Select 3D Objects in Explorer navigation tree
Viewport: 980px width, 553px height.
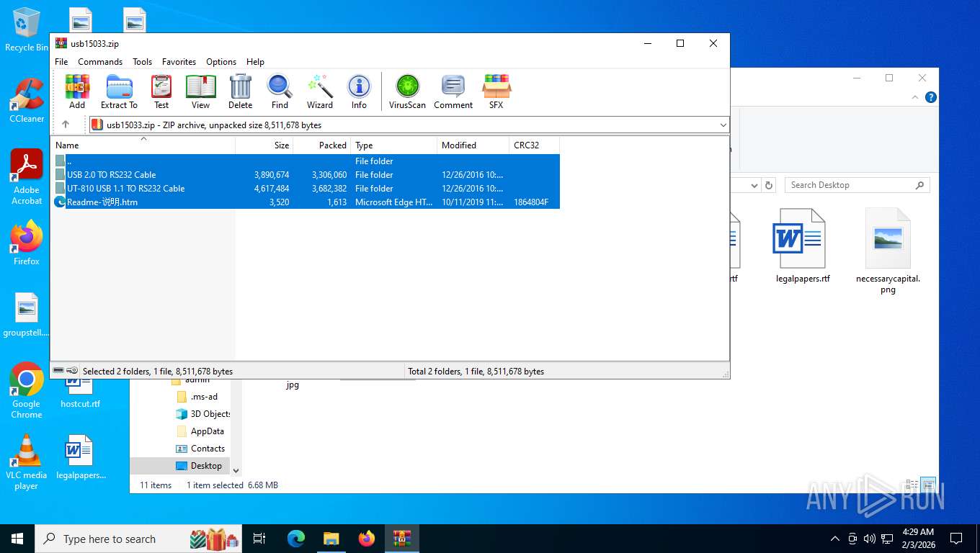pos(203,414)
